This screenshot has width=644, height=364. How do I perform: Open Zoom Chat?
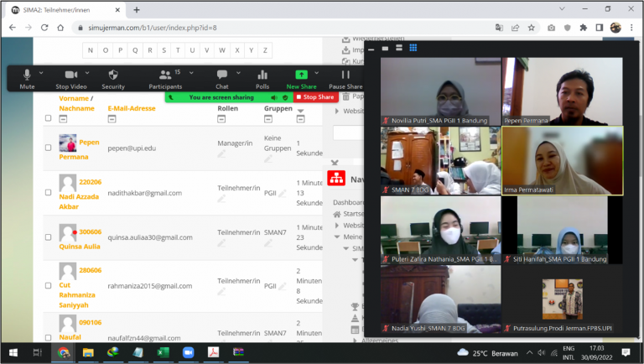coord(221,79)
